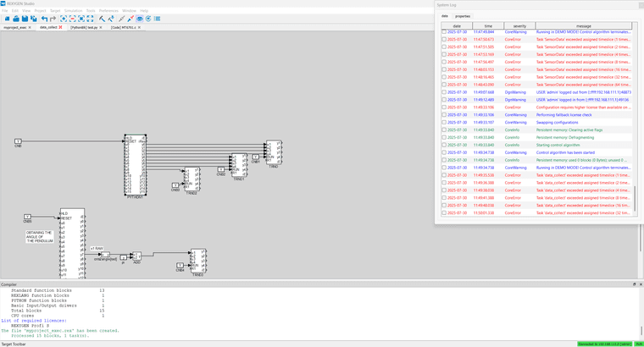Check the 11:49:34.738 Control algorithm started checkbox
The image size is (644, 347).
coord(444,152)
